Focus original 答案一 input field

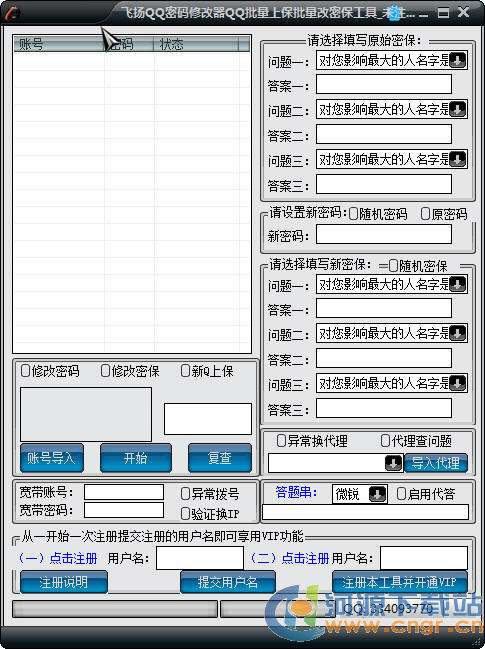click(x=384, y=84)
